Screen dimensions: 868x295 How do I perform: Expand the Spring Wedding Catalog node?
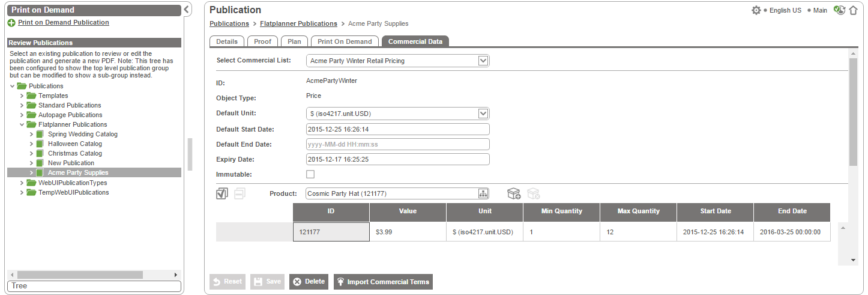point(31,134)
